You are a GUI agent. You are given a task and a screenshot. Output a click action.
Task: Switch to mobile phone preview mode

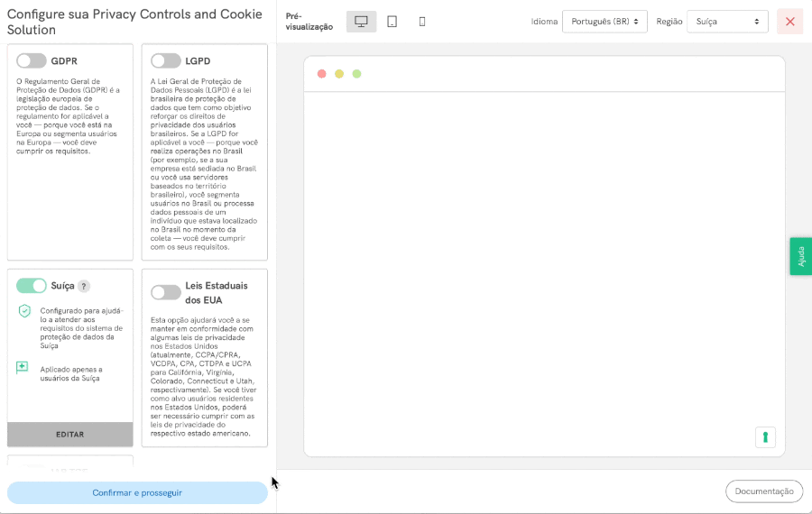pyautogui.click(x=422, y=22)
